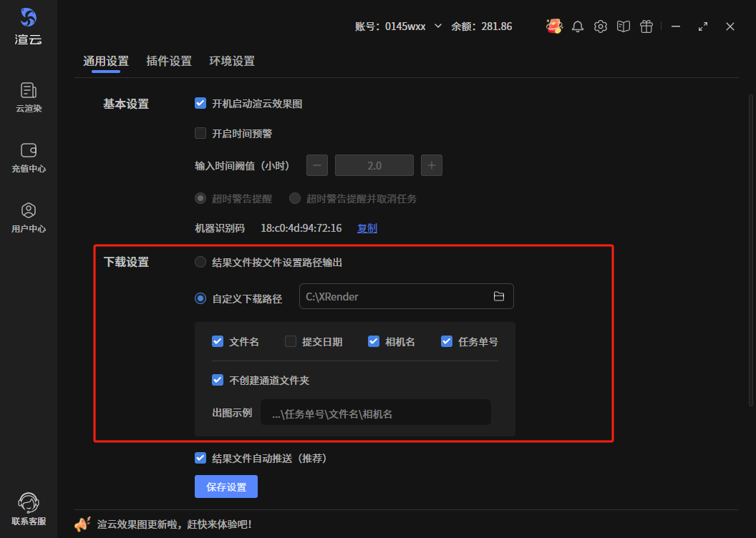Switch to 环境设置 tab
The width and height of the screenshot is (756, 538).
232,62
